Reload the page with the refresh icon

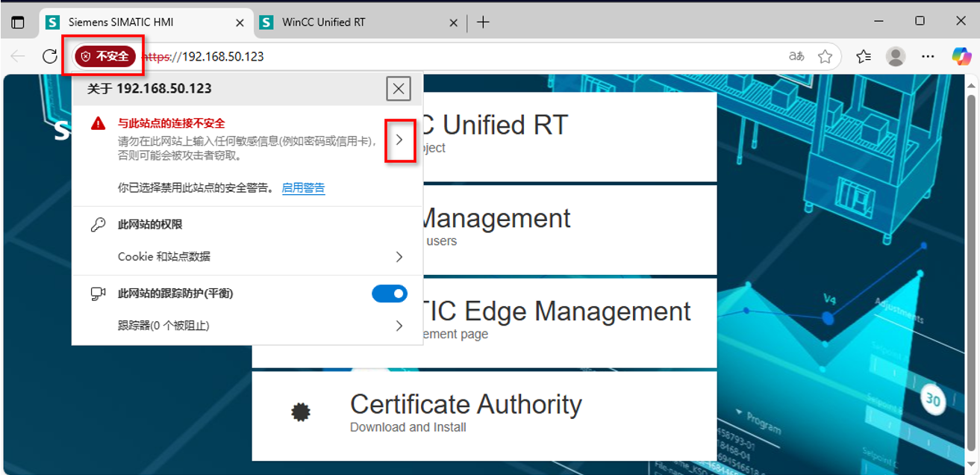pyautogui.click(x=49, y=56)
